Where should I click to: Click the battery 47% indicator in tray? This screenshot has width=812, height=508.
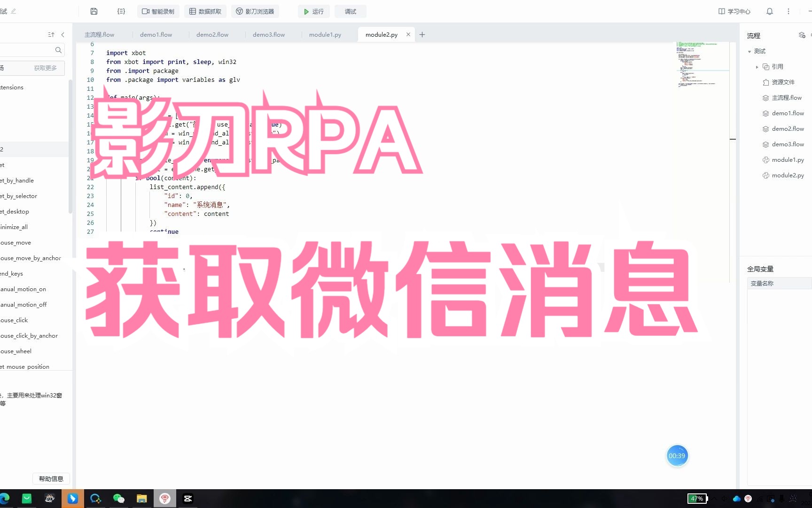tap(697, 499)
